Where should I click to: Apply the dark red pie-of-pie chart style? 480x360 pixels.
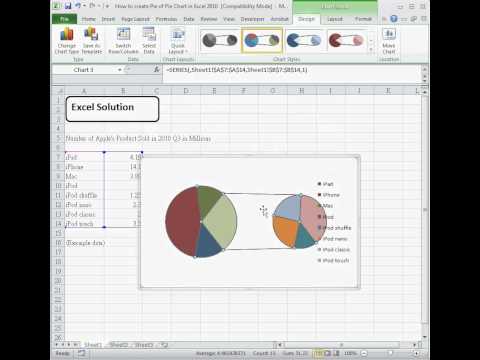pyautogui.click(x=346, y=40)
